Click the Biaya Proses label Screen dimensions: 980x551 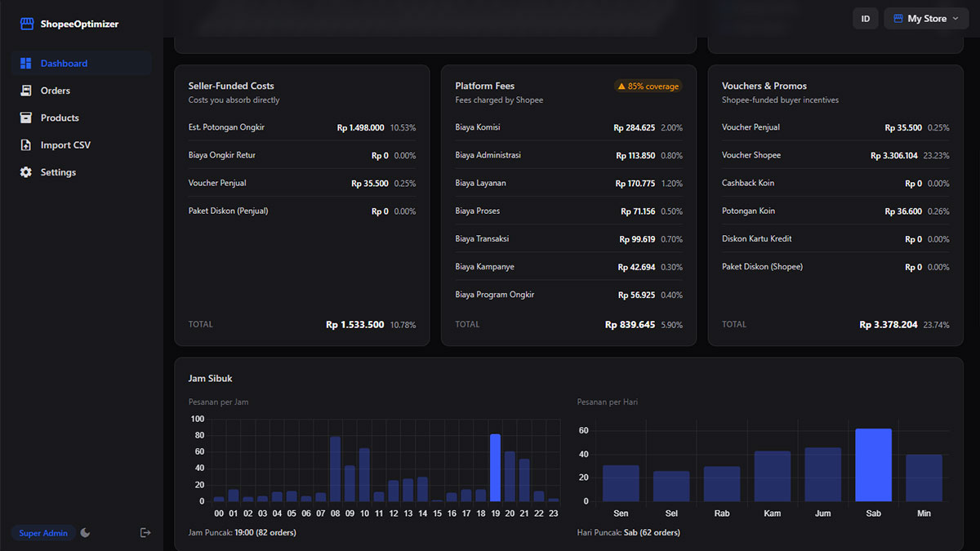coord(478,211)
